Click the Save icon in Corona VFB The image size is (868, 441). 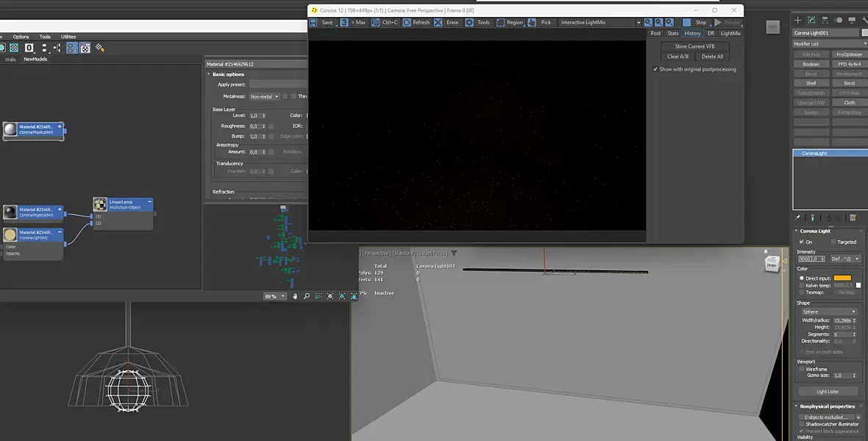pyautogui.click(x=313, y=23)
